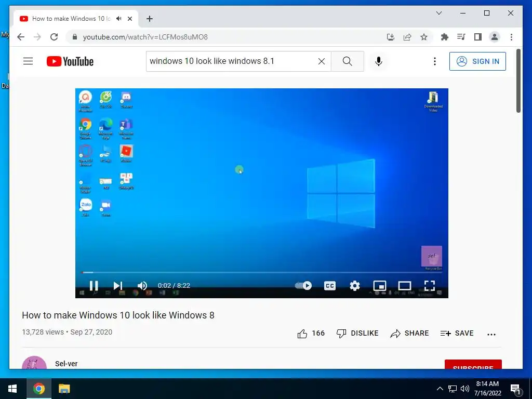
Task: Turn on closed captions
Action: tap(330, 286)
